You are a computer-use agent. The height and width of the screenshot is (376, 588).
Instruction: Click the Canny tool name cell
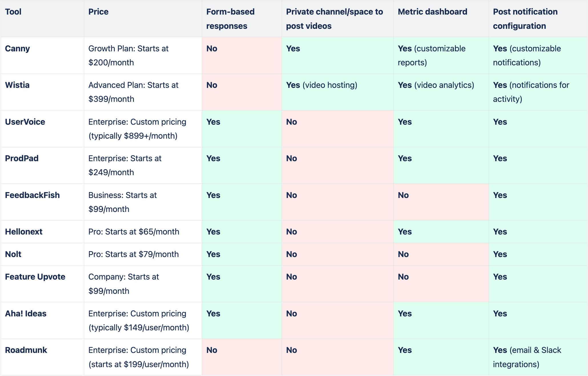(17, 48)
